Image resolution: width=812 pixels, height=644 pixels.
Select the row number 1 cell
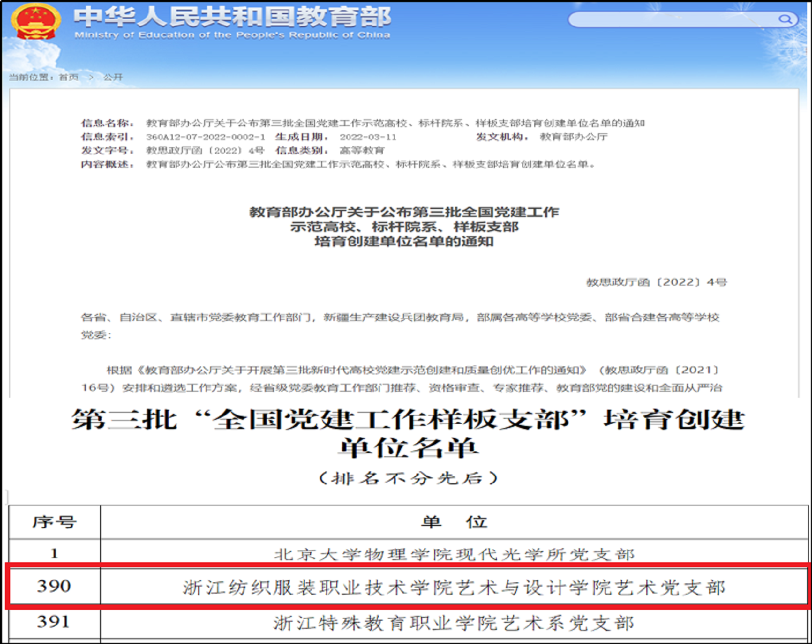coord(54,553)
